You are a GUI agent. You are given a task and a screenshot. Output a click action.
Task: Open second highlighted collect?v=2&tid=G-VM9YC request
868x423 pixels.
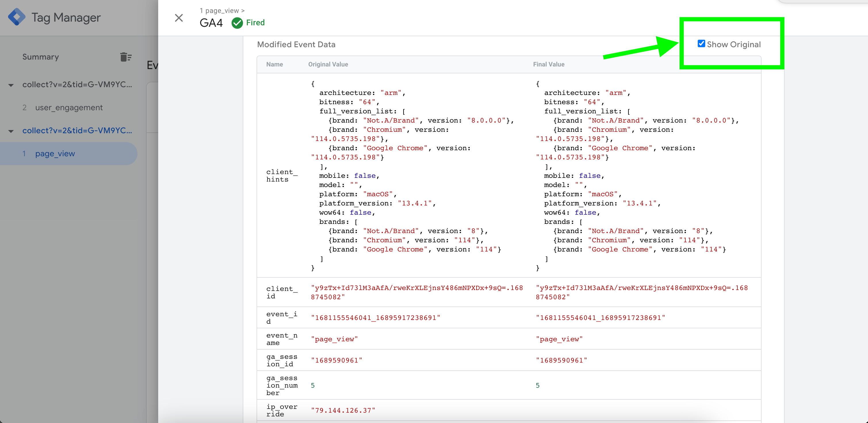77,130
